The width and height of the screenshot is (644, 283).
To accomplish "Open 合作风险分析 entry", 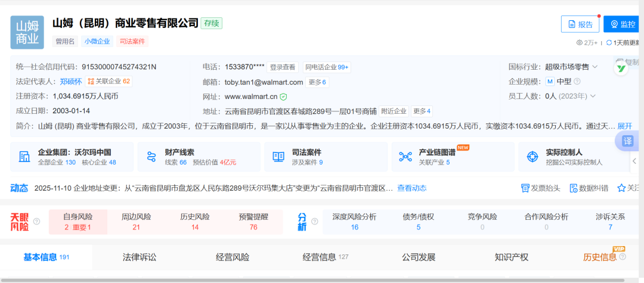I will click(x=546, y=222).
